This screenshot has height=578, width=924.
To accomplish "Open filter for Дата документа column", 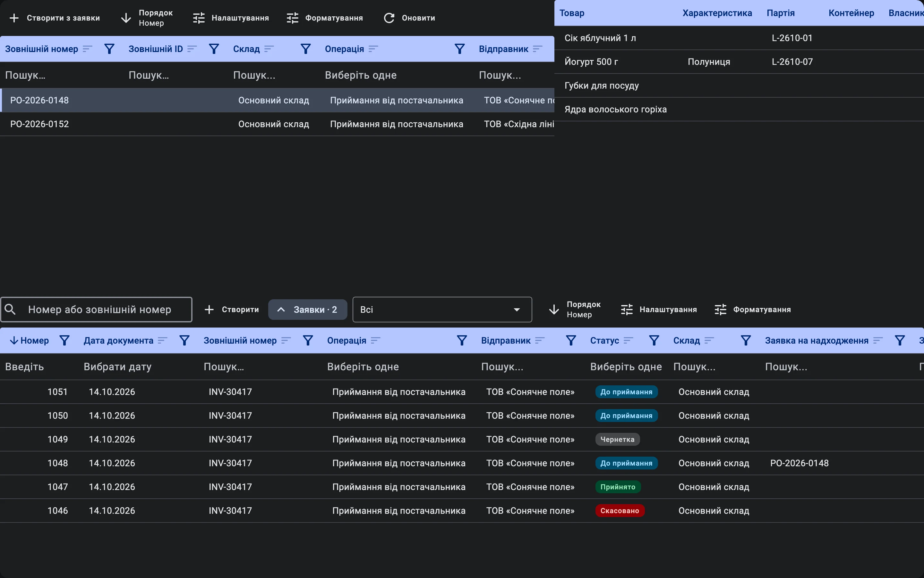I will click(184, 340).
